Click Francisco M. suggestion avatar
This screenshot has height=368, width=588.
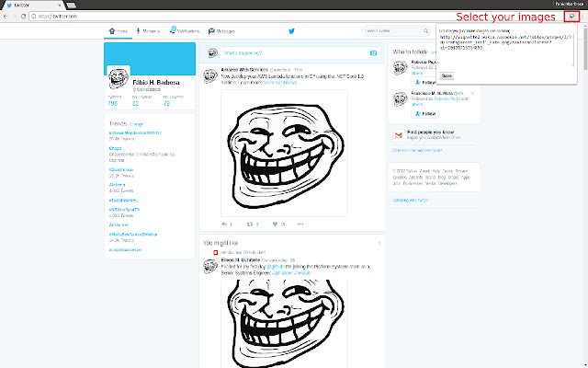pyautogui.click(x=401, y=98)
